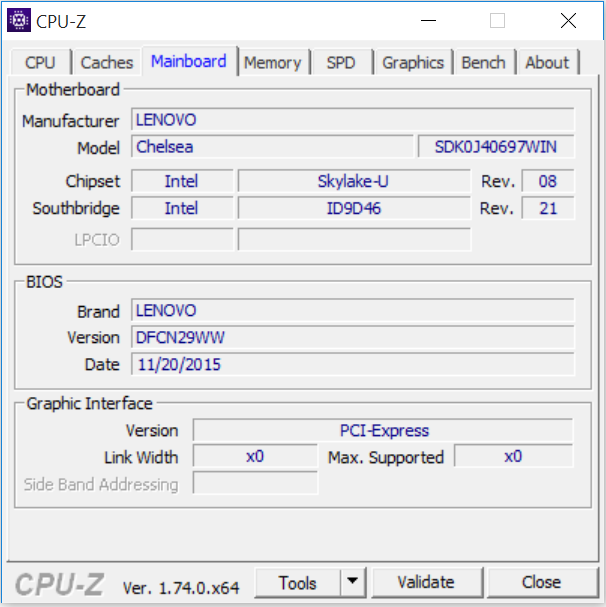Click the Max. Supported x0 field
The width and height of the screenshot is (606, 607).
coord(513,456)
